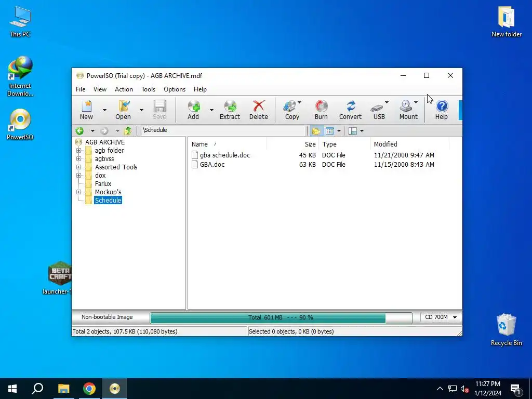Screen dimensions: 532x399
Task: Open File Explorer from the taskbar
Action: [x=63, y=389]
